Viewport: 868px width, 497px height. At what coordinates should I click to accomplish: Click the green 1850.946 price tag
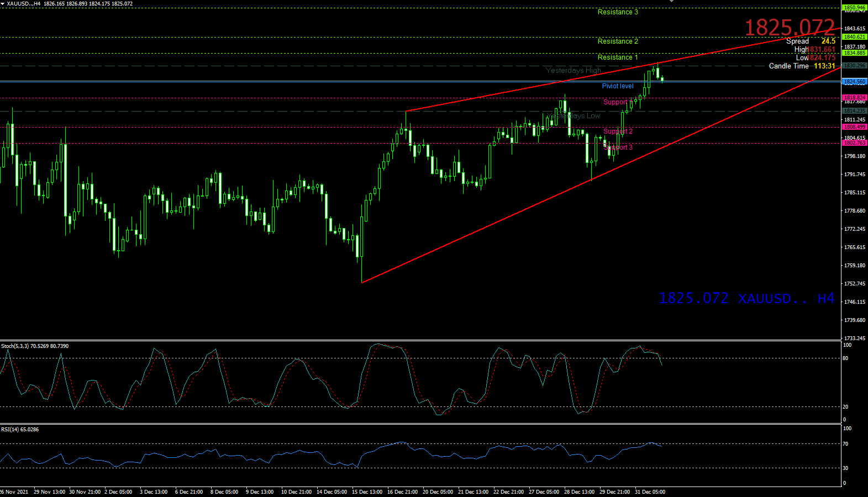click(x=854, y=8)
